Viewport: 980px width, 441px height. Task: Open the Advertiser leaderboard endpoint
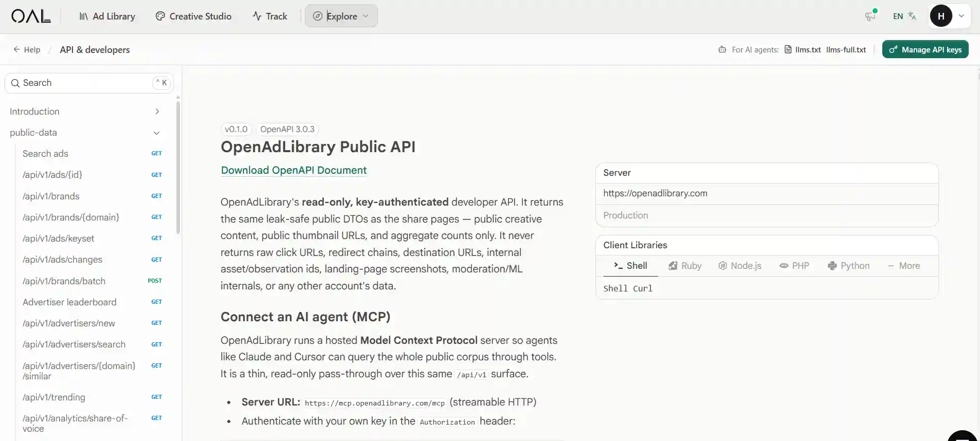click(92, 302)
